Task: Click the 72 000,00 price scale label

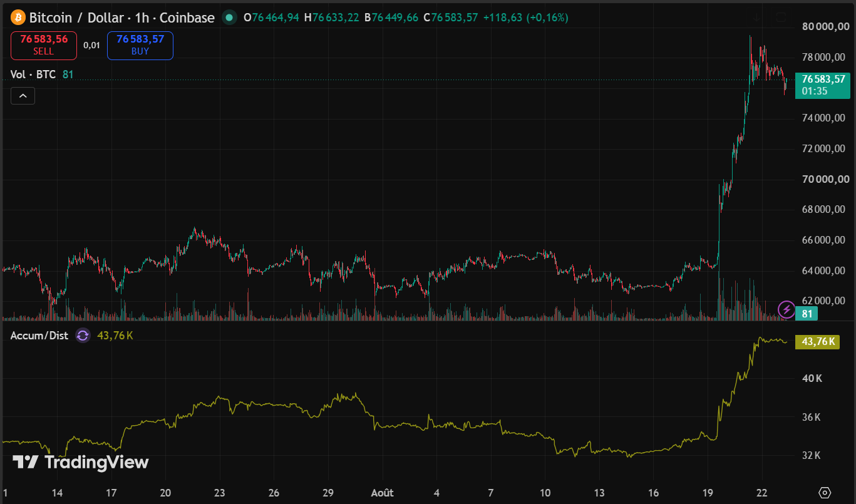Action: click(824, 149)
